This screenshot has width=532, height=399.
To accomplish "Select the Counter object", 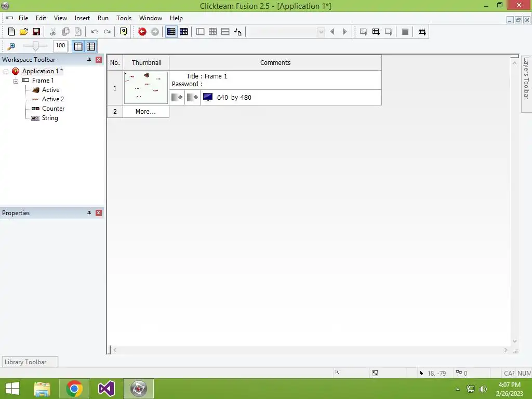I will click(54, 109).
